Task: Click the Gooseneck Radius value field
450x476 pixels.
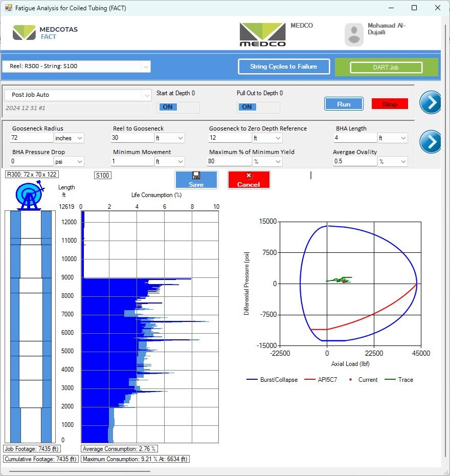Action: [x=31, y=138]
